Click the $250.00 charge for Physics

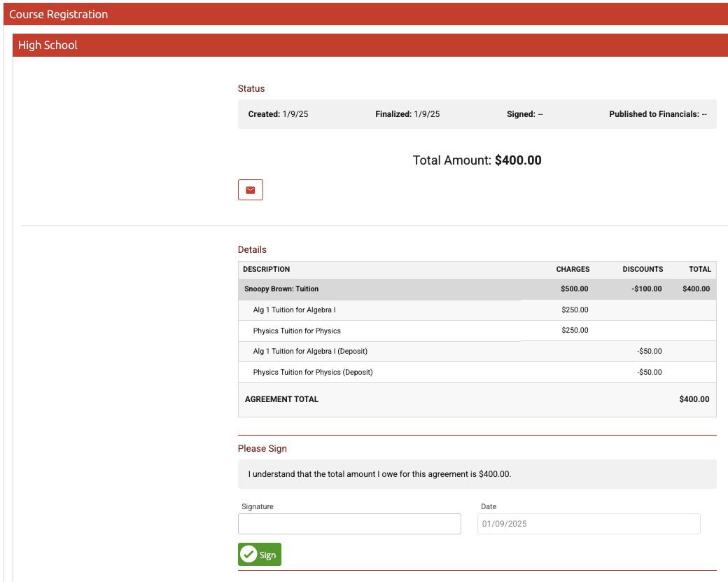[x=575, y=331]
